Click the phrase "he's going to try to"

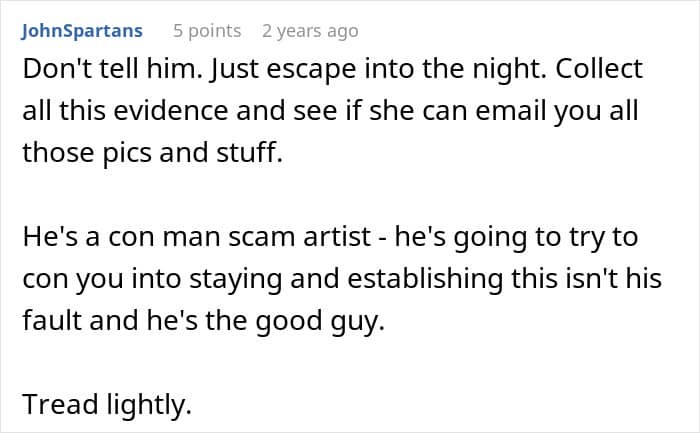[516, 236]
